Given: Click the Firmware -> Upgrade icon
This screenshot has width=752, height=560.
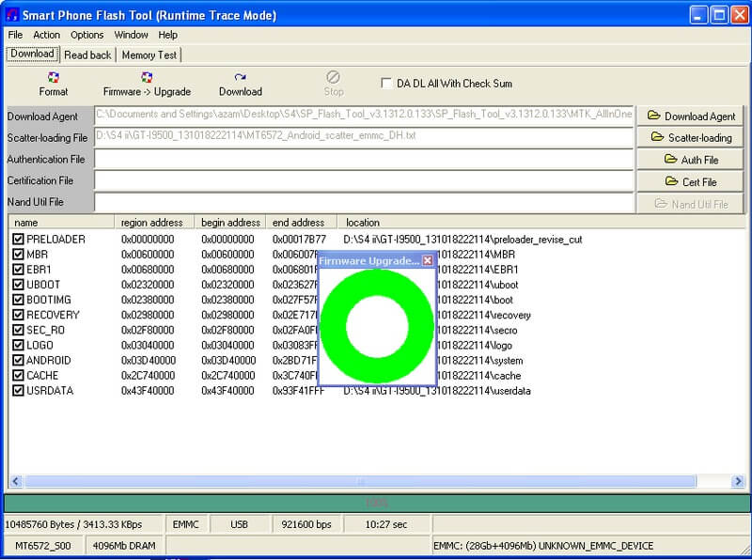Looking at the screenshot, I should (147, 77).
